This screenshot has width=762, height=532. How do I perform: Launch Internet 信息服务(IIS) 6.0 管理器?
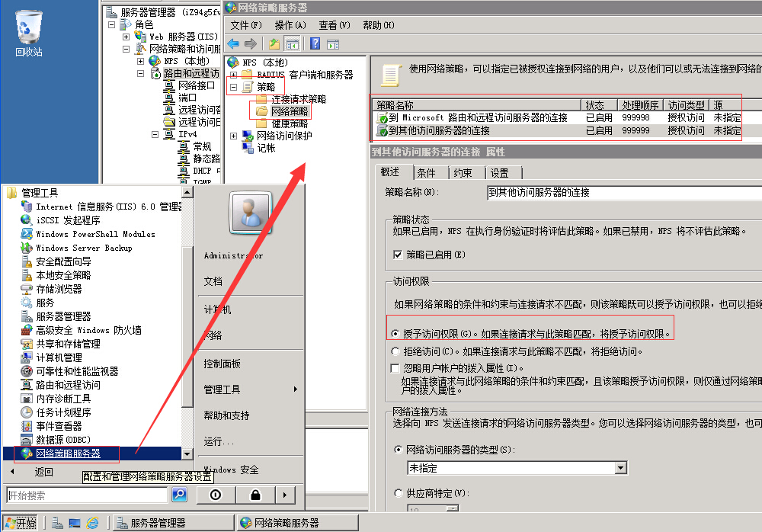point(101,207)
